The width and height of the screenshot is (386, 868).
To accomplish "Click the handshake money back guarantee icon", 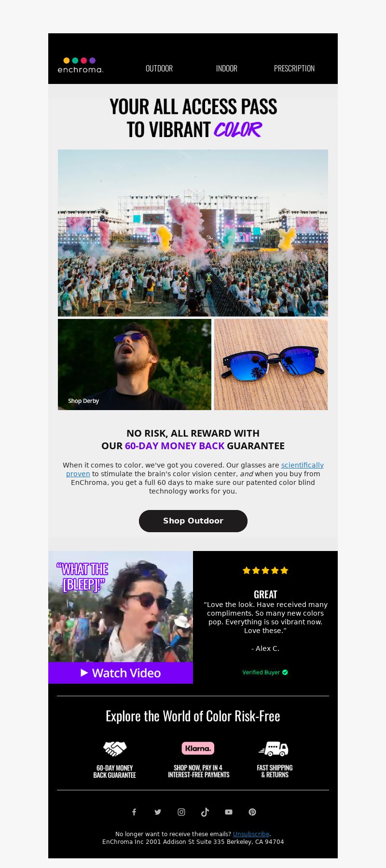I will tap(115, 748).
